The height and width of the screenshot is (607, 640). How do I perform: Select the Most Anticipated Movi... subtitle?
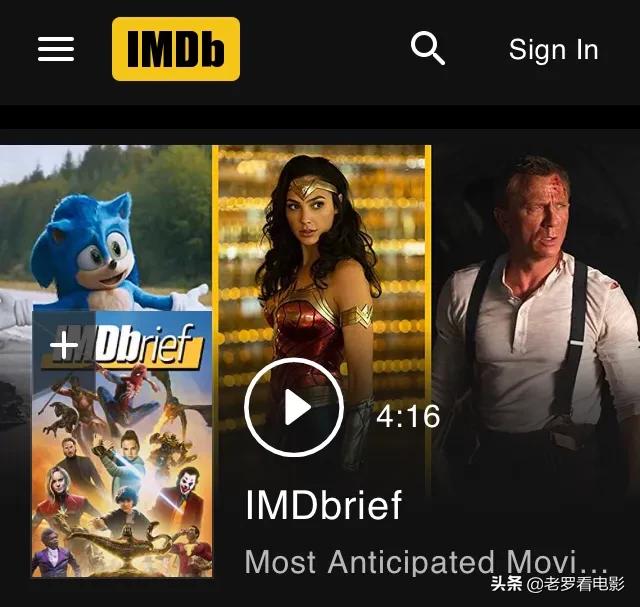tap(426, 562)
